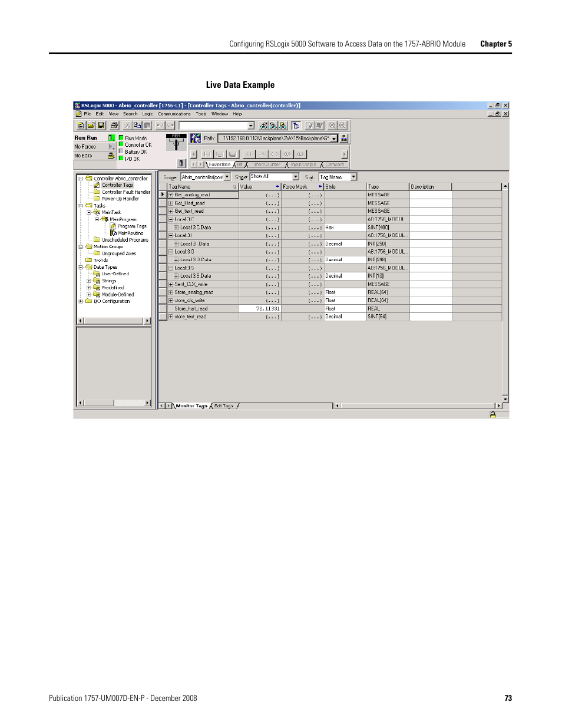Click the Zoom In magnifier icon

coord(332,126)
